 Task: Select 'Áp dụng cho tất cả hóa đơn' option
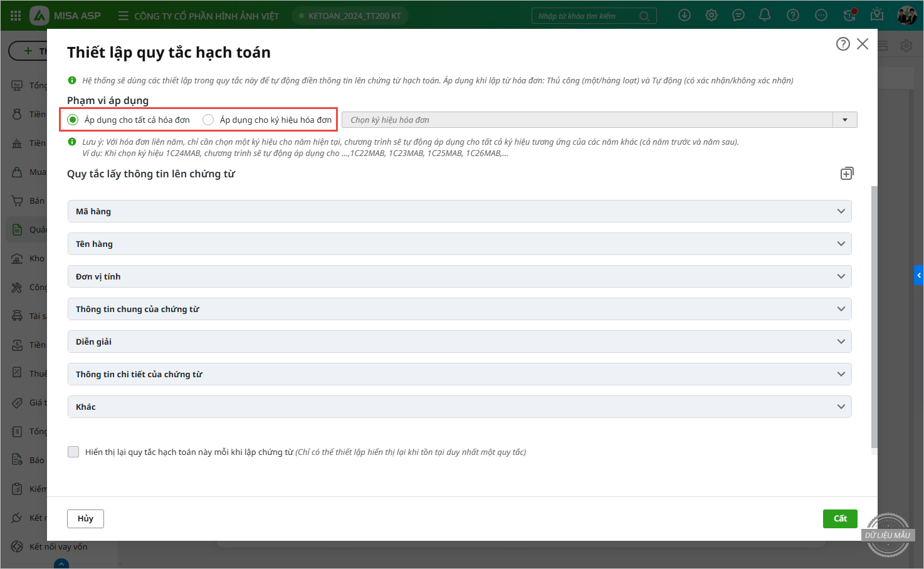click(73, 120)
